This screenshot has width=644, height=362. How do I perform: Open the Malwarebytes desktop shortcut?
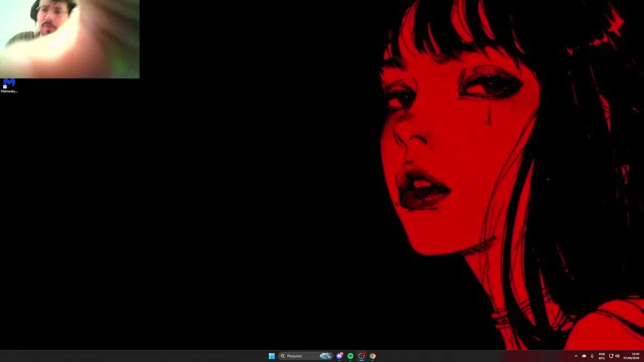click(x=9, y=85)
